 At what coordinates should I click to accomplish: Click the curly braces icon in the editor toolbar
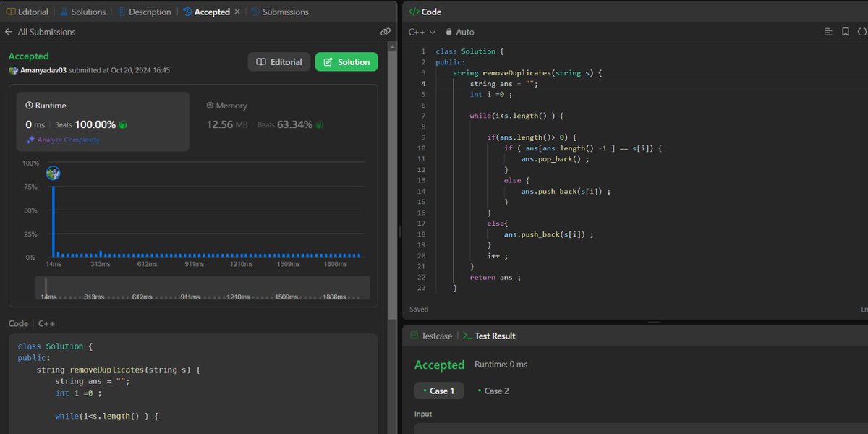click(861, 32)
